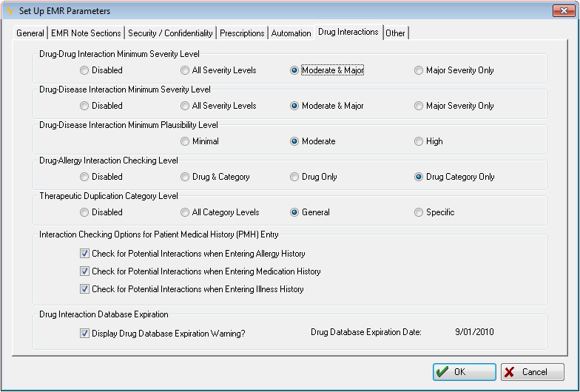Screen dimensions: 580x392
Task: Select the Other tab
Action: coord(395,33)
